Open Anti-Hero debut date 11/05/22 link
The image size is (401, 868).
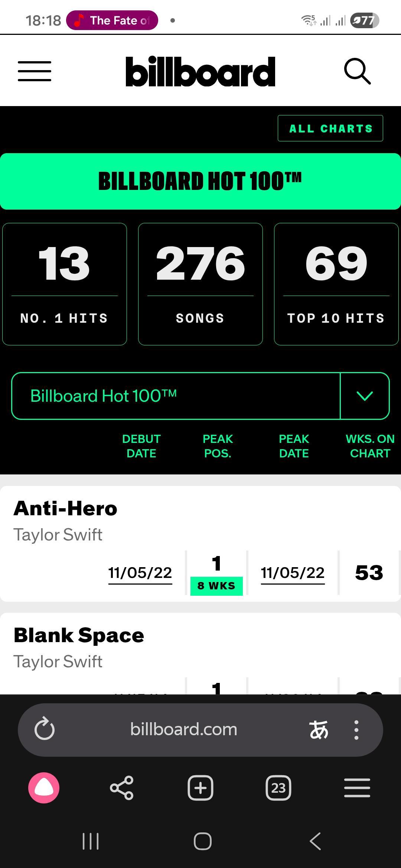click(x=140, y=573)
